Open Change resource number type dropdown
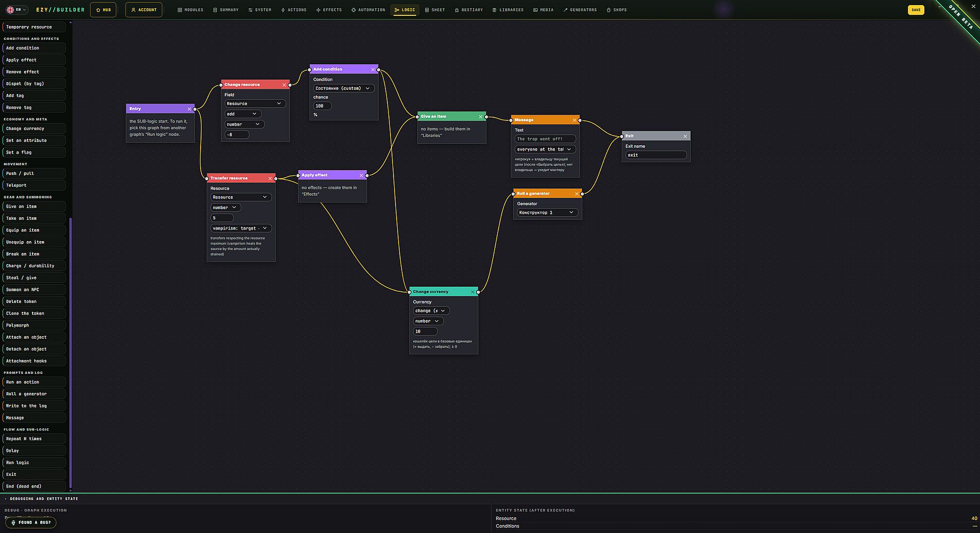 point(244,124)
